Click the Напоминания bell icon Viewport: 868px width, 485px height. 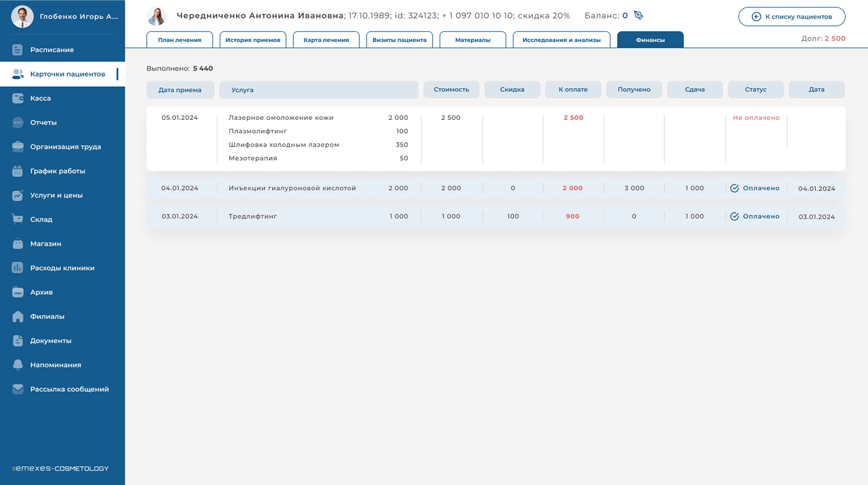coord(18,365)
